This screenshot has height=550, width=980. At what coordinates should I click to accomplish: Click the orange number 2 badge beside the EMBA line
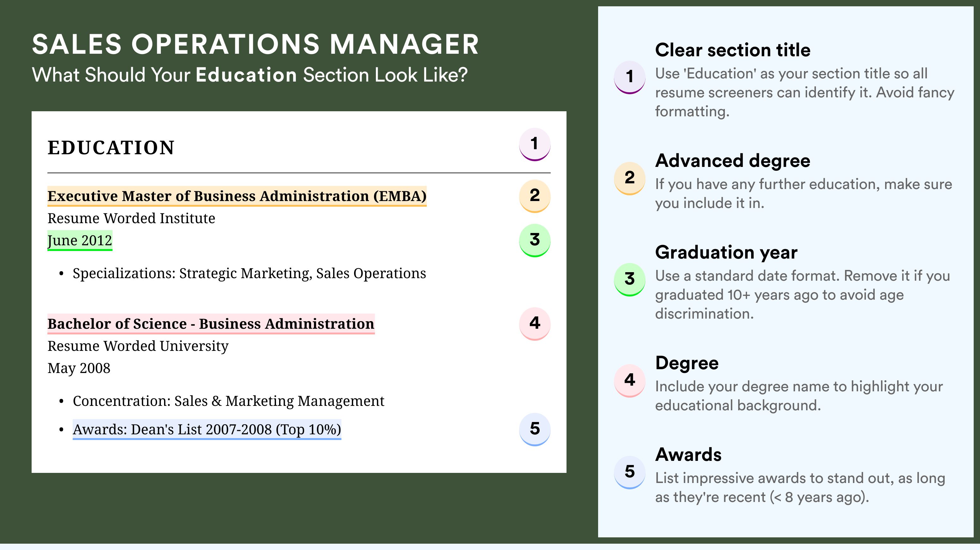click(x=535, y=196)
